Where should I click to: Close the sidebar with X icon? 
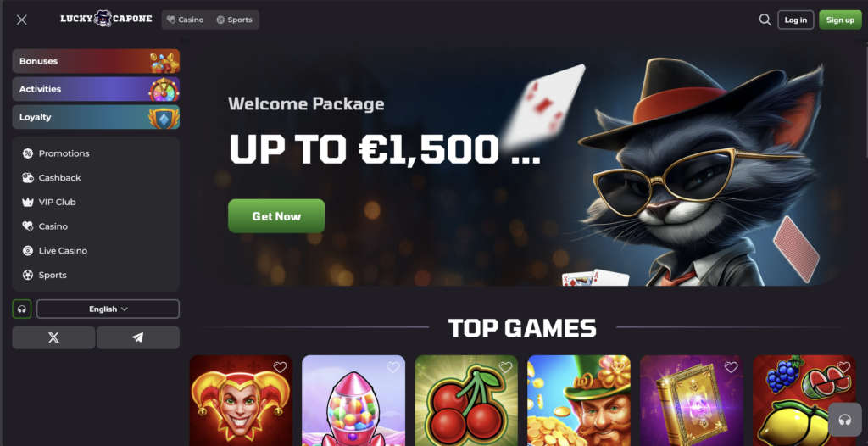coord(21,20)
